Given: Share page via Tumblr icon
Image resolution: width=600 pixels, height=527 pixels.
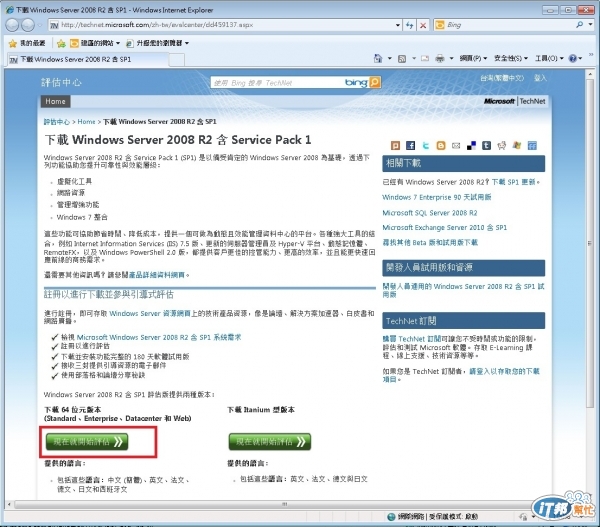Looking at the screenshot, I should [x=486, y=145].
